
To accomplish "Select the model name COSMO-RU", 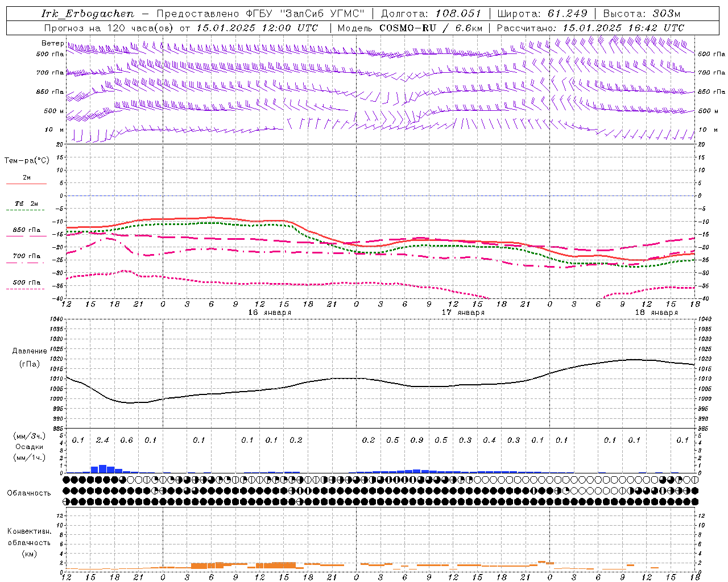I will click(x=408, y=28).
